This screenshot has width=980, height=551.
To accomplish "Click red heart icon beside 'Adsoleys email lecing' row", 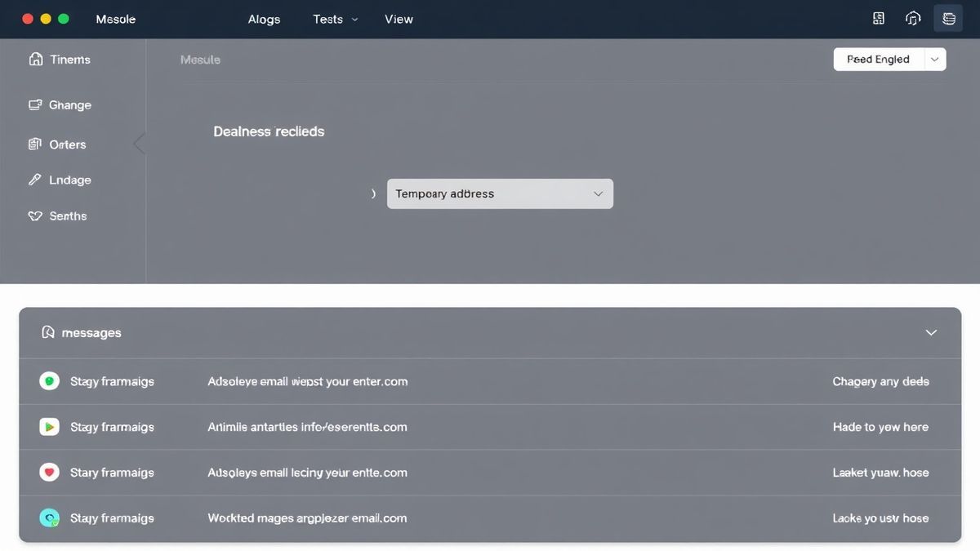I will point(49,473).
